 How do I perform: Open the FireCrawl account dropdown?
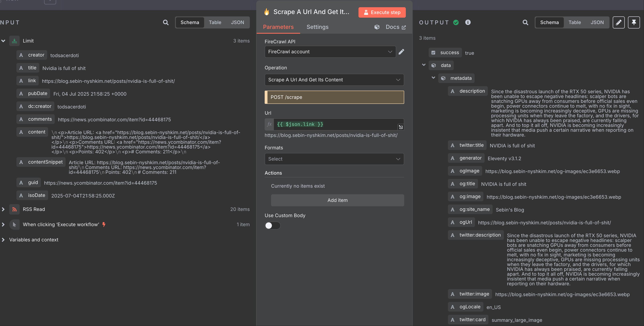pos(330,52)
